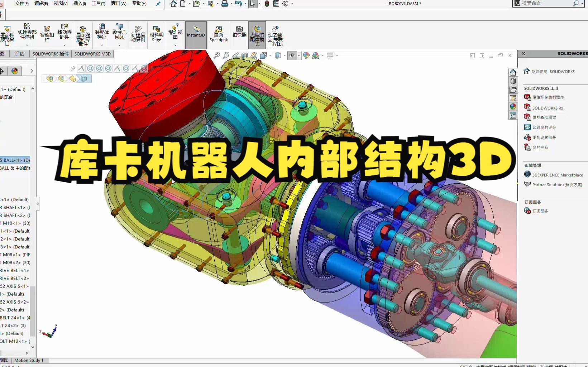
Task: Expand 移动零部件 dropdown arrow
Action: click(64, 45)
